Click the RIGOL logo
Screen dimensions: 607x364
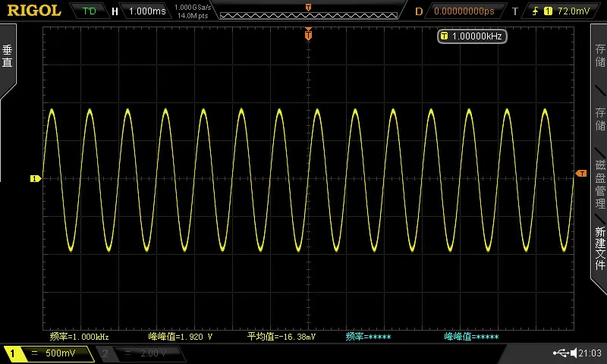tap(34, 11)
